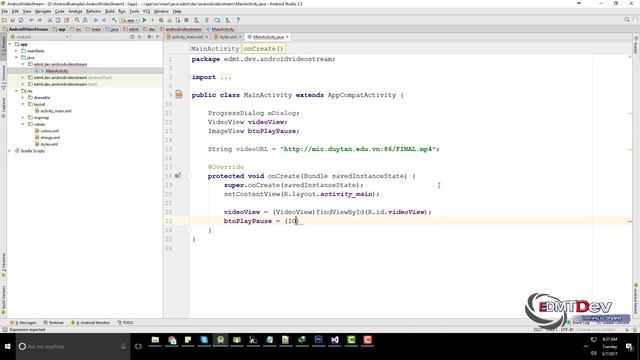Open Skype from the taskbar
The image size is (640, 360).
(x=204, y=340)
